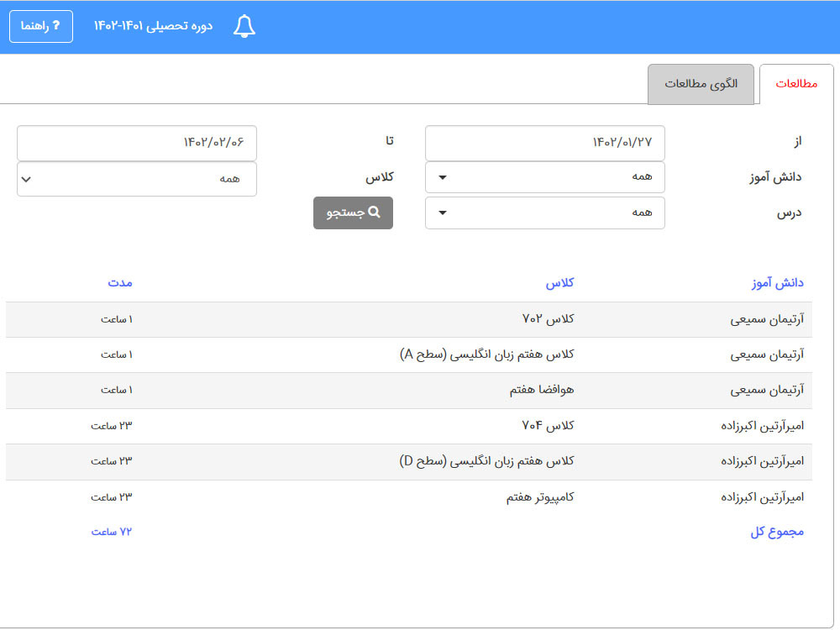The width and height of the screenshot is (840, 630).
Task: Sort by مدت column header
Action: click(x=120, y=283)
